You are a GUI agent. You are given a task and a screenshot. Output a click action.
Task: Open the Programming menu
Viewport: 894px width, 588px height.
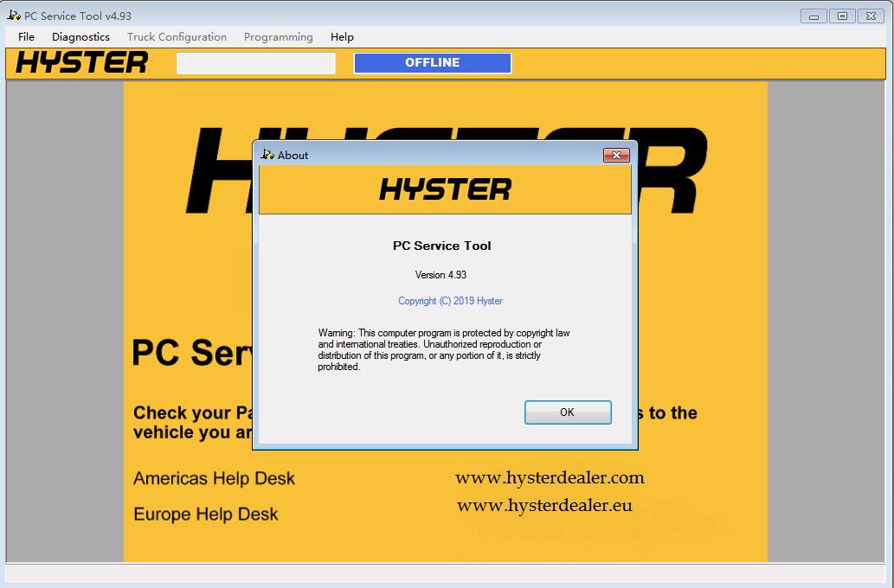[x=278, y=36]
